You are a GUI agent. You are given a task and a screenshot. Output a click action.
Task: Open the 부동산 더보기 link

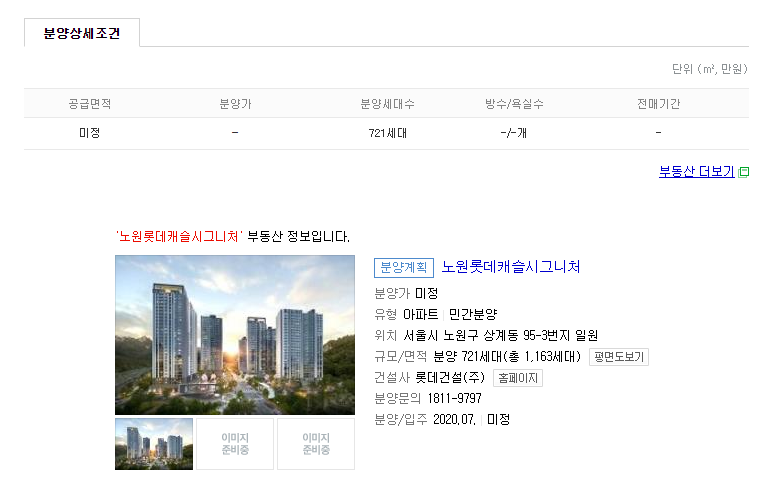coord(696,172)
